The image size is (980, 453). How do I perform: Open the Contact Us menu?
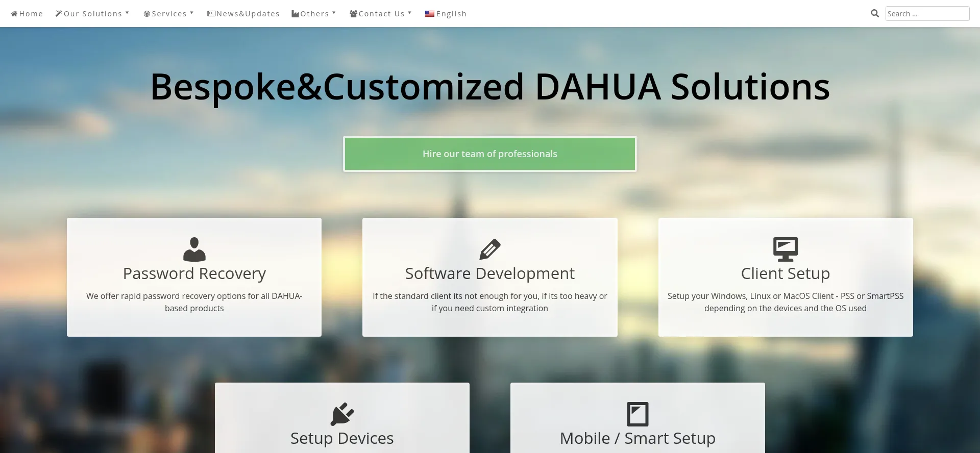click(381, 14)
